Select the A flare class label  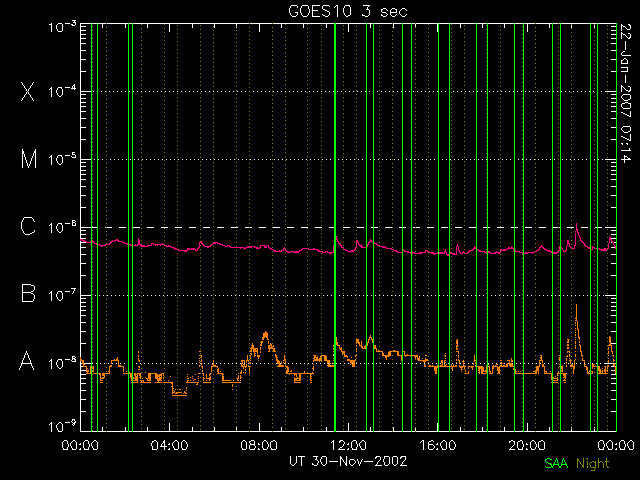(x=27, y=361)
